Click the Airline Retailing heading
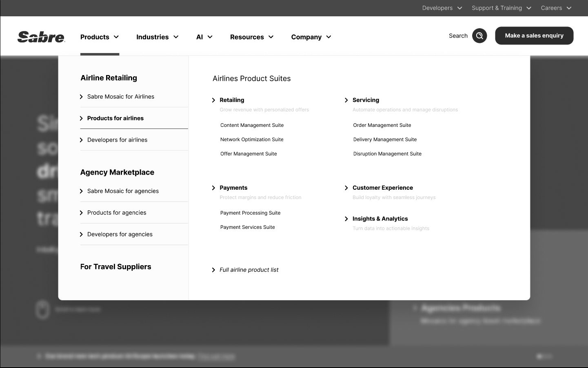Screen dimensions: 588x368 (x=109, y=78)
